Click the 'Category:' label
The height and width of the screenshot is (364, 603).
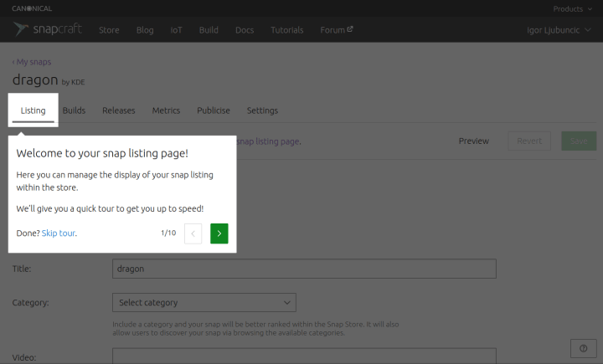click(x=30, y=303)
